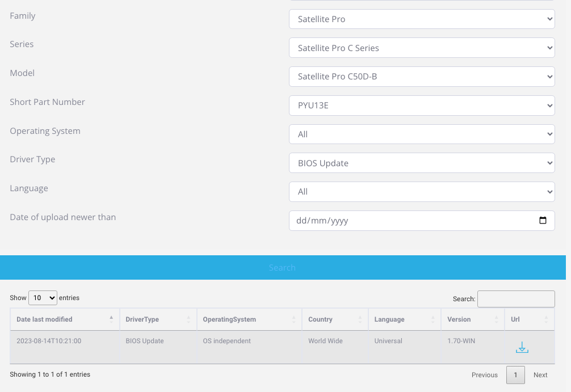
Task: Select page 1 in pagination
Action: click(515, 375)
